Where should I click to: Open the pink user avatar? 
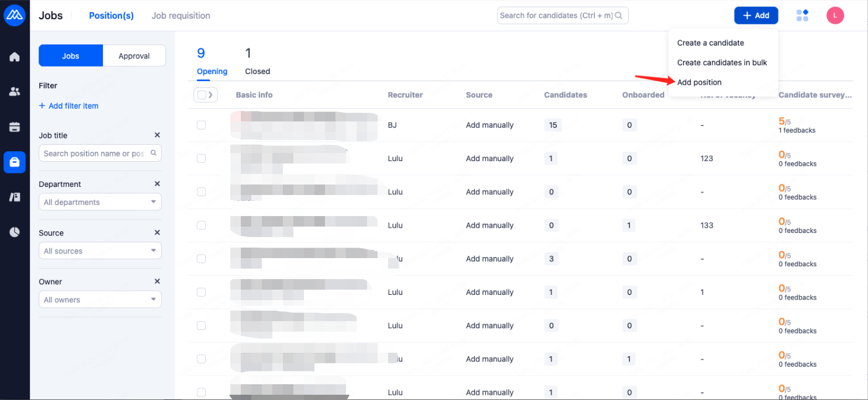(x=835, y=16)
